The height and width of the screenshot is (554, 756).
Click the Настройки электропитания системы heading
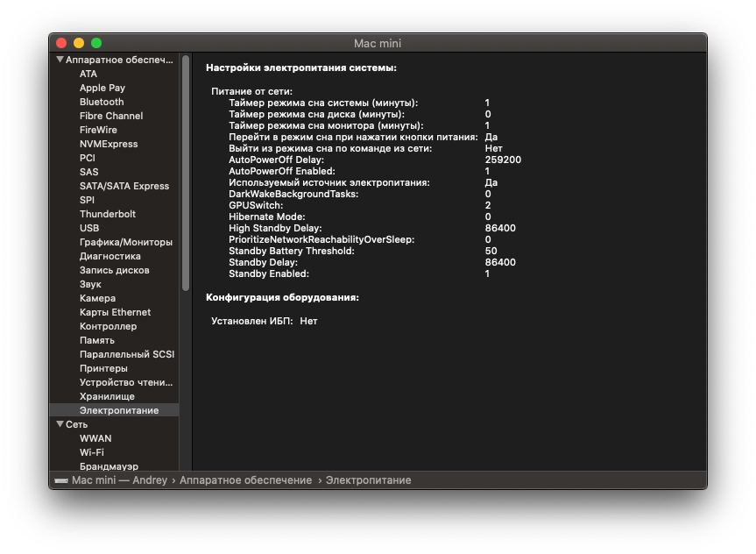(301, 67)
